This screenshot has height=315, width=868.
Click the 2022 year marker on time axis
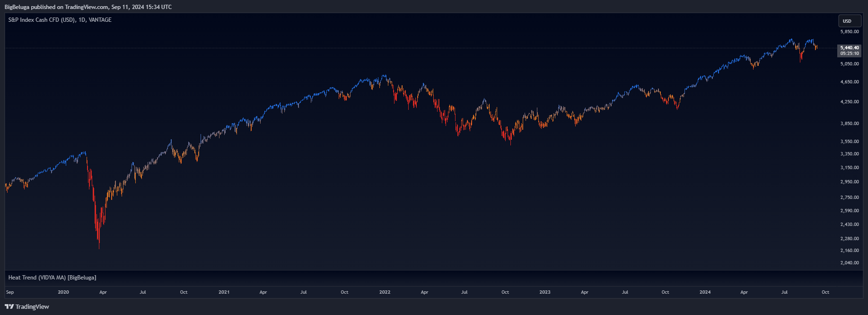[x=385, y=292]
